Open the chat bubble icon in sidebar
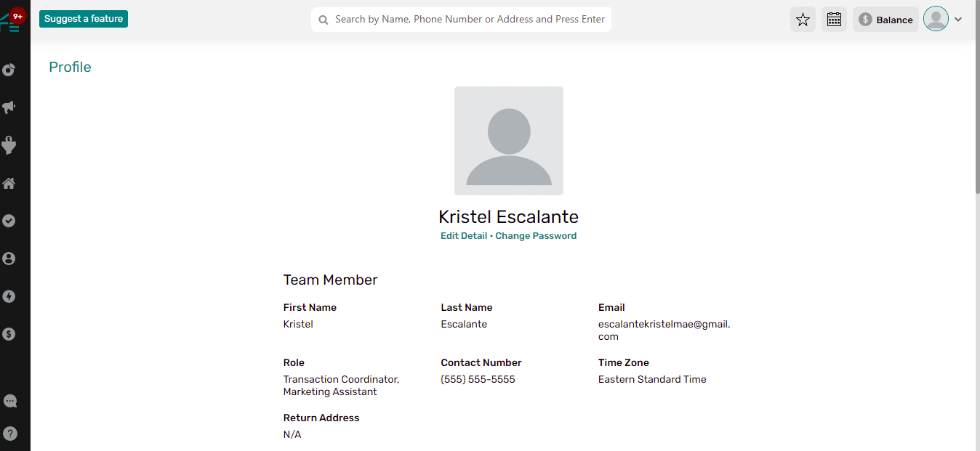Viewport: 980px width, 451px height. (10, 401)
